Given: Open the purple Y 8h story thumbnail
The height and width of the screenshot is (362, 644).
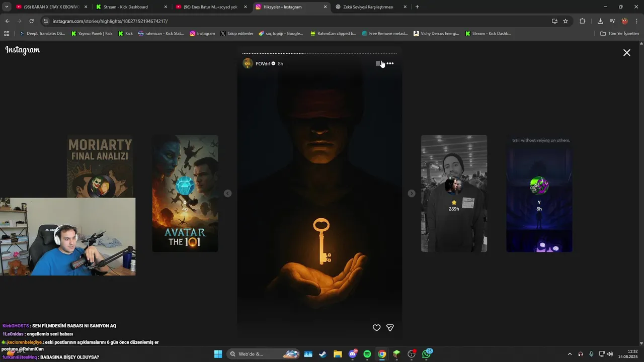Looking at the screenshot, I should (539, 193).
